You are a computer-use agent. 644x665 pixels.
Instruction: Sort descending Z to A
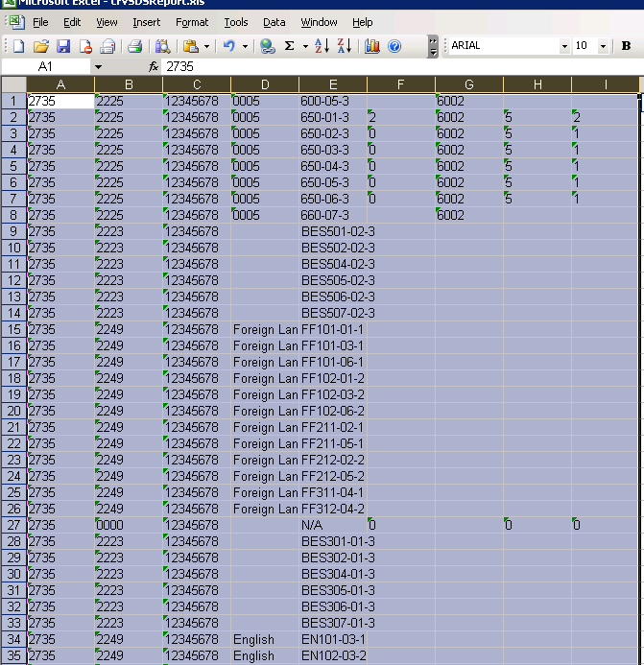[345, 46]
